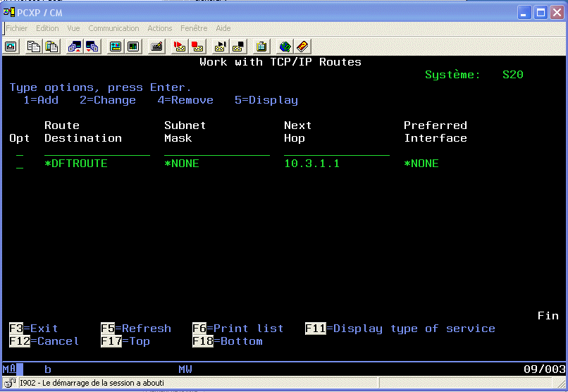Image resolution: width=568 pixels, height=392 pixels.
Task: Click black stop cassette macro icon
Action: pos(238,47)
